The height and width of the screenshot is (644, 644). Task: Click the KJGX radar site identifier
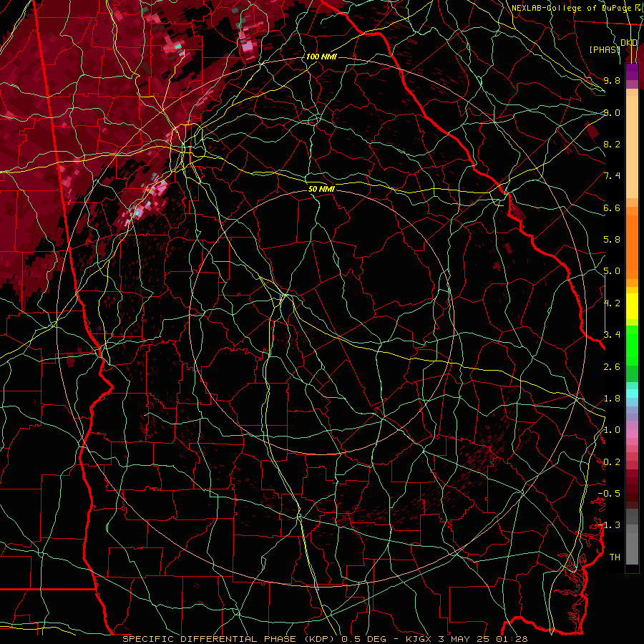(419, 639)
